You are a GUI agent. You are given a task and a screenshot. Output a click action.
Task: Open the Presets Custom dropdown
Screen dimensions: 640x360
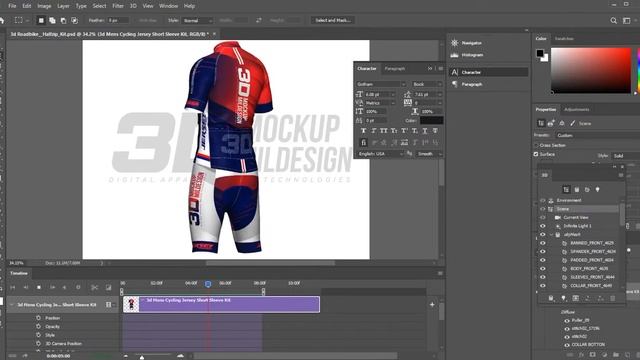point(598,135)
